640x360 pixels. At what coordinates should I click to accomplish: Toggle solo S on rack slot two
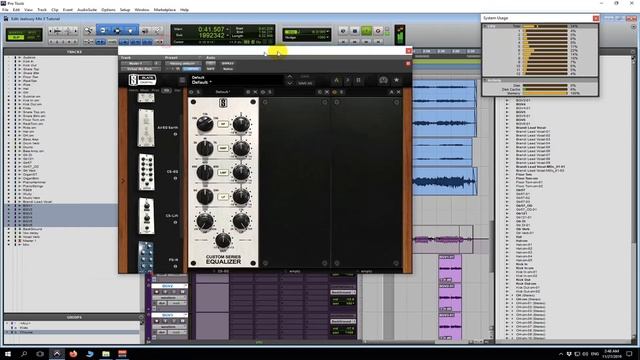click(270, 92)
